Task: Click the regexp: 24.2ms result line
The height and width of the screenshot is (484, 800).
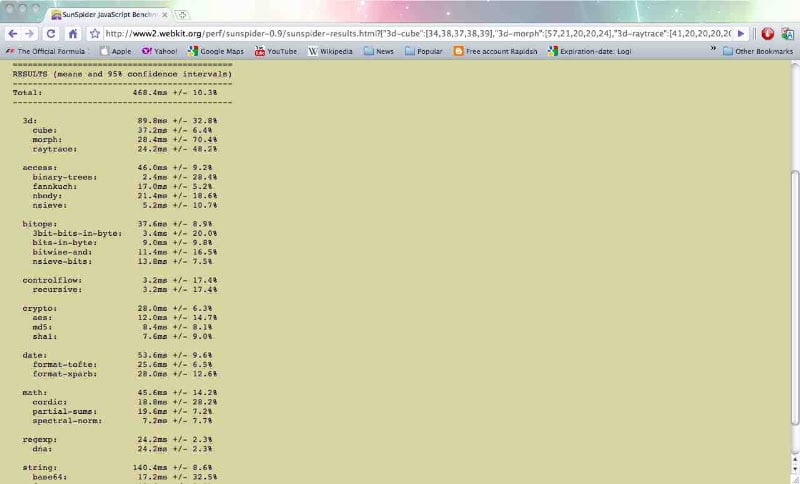Action: (117, 440)
